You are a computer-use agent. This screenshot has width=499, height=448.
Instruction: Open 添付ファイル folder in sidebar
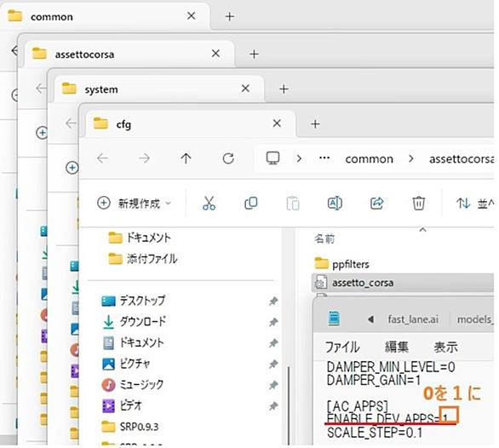pos(142,259)
